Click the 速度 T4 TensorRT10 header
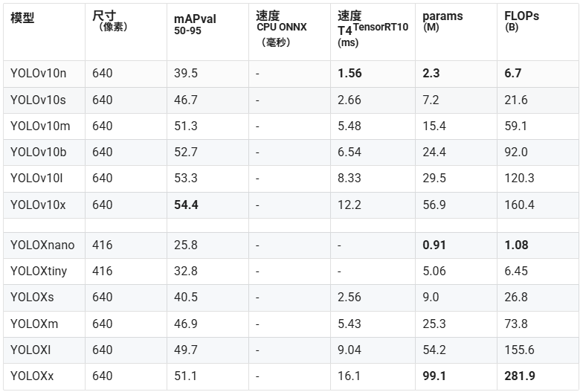The height and width of the screenshot is (392, 583). 373,28
